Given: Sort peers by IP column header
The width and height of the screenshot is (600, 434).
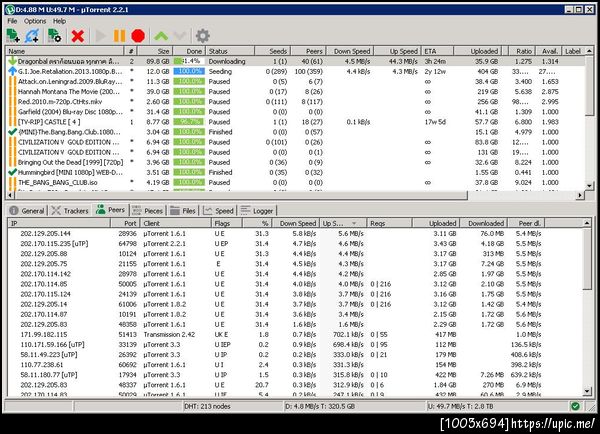Looking at the screenshot, I should tap(59, 223).
